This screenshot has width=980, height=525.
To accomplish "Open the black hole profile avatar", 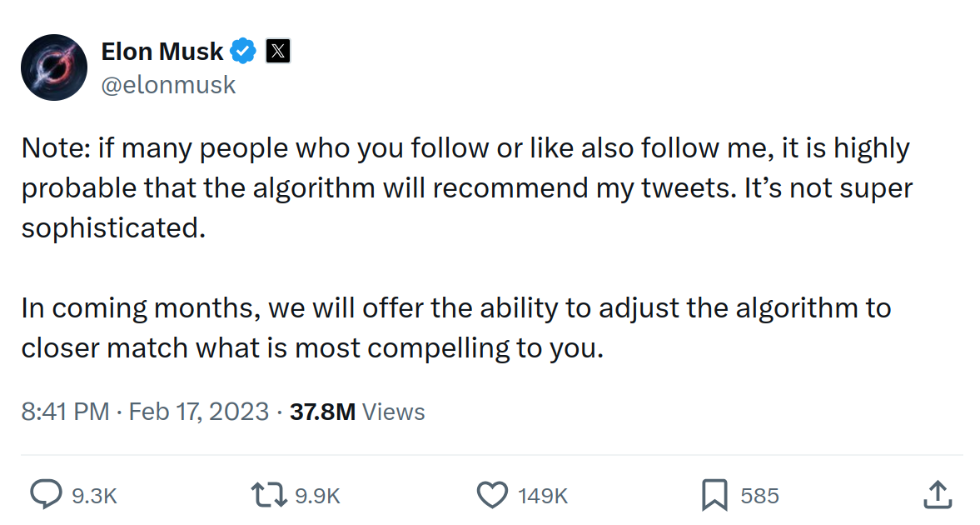I will point(54,67).
